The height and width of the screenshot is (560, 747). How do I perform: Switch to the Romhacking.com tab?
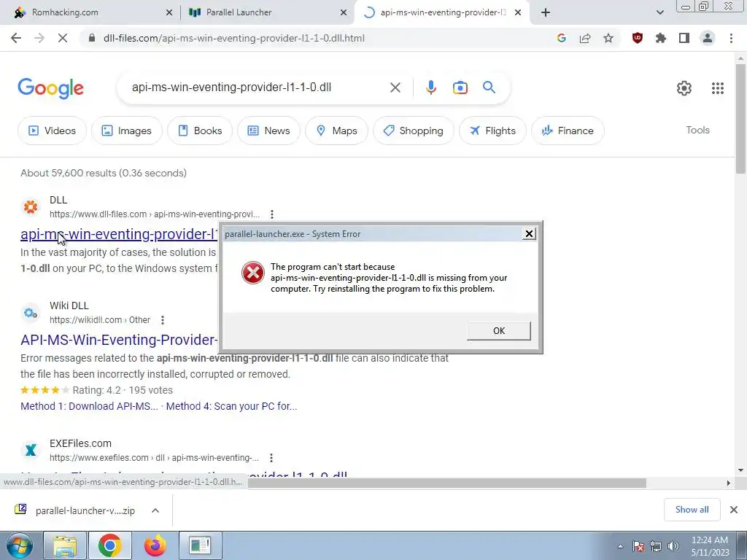pos(65,12)
